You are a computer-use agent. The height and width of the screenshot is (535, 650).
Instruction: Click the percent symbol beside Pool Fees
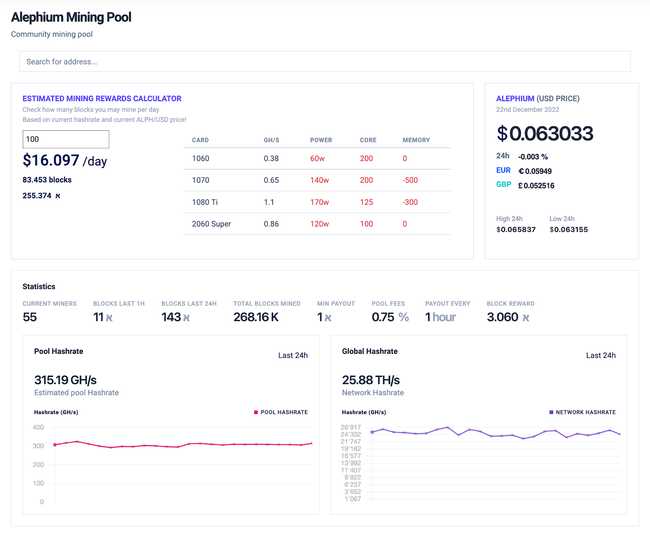(x=403, y=317)
